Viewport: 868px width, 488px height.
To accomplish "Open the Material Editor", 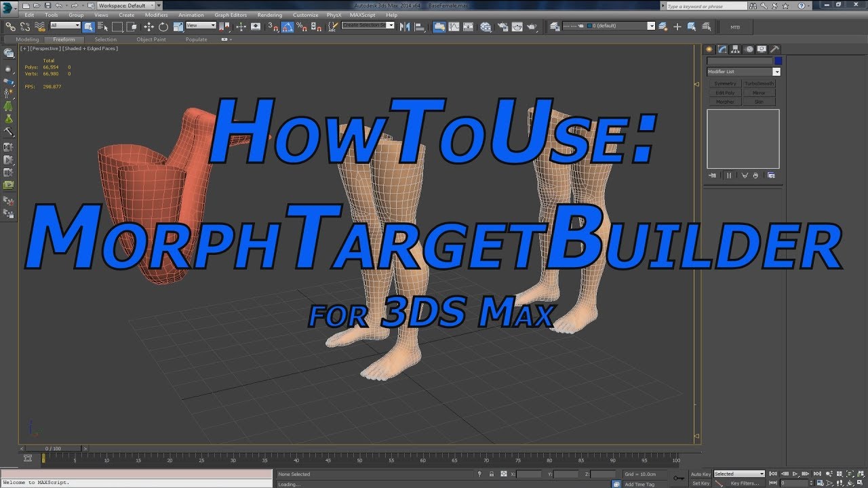I will [486, 26].
